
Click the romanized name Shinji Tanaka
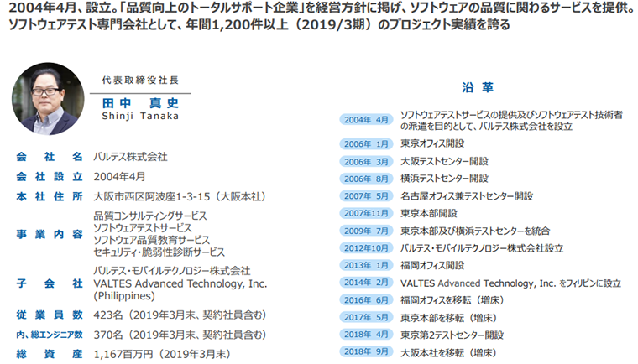click(140, 117)
